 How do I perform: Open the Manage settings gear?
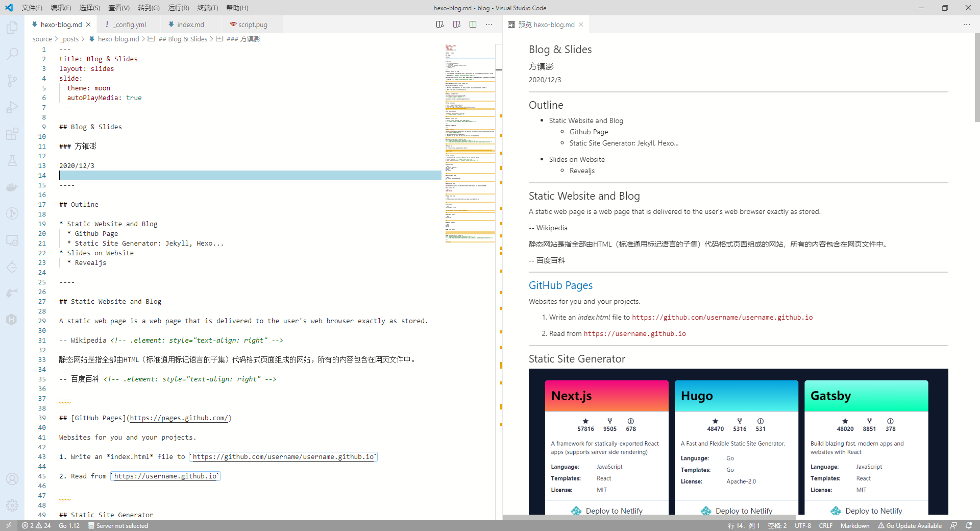[x=12, y=505]
